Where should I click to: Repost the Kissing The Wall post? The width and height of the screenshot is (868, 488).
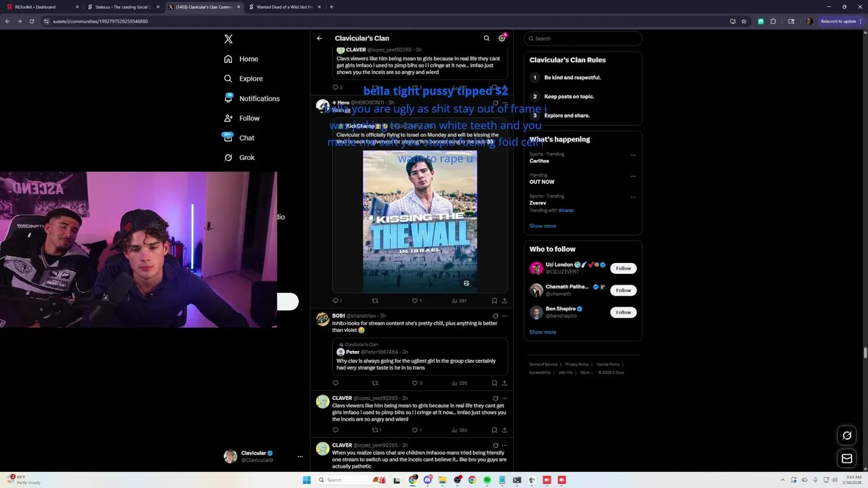pyautogui.click(x=375, y=300)
